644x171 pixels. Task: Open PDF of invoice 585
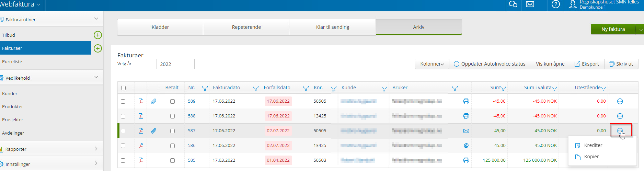[x=141, y=160]
